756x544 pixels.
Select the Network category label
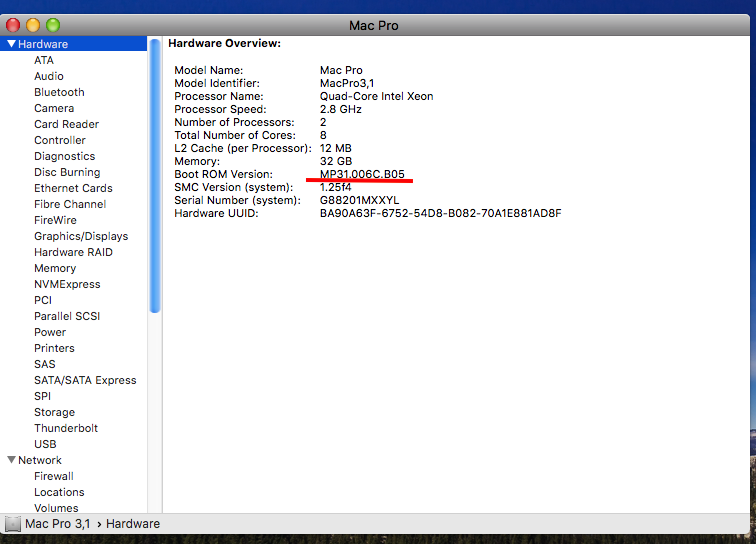pyautogui.click(x=40, y=460)
